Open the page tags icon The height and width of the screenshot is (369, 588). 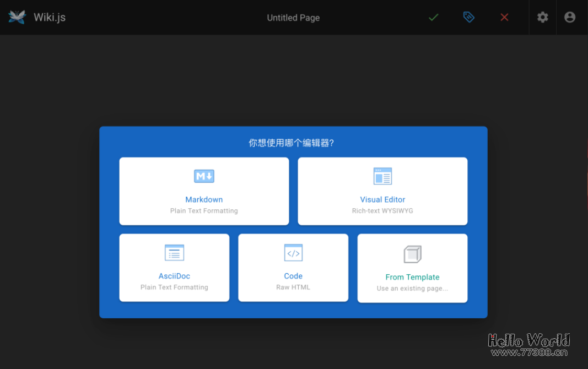coord(468,17)
